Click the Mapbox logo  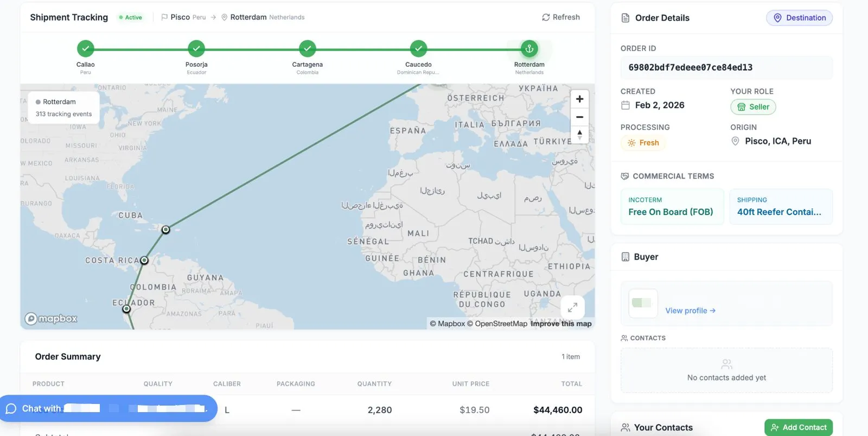[x=52, y=319]
